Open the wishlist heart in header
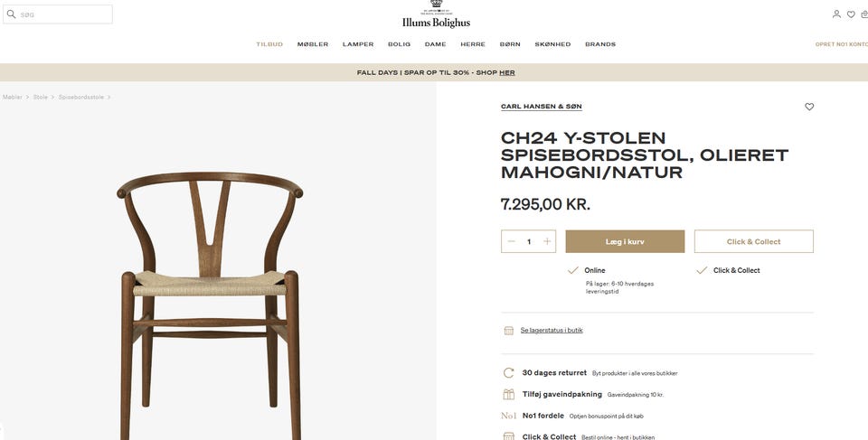Viewport: 868px width, 440px height. point(851,14)
